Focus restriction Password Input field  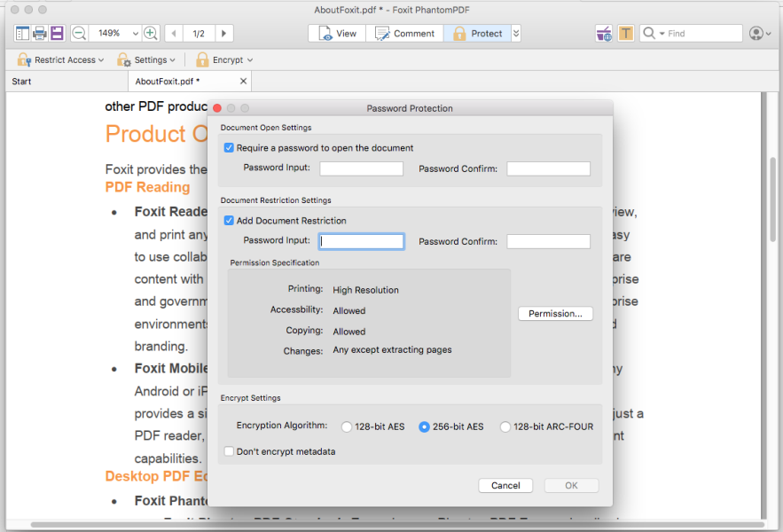pyautogui.click(x=361, y=241)
